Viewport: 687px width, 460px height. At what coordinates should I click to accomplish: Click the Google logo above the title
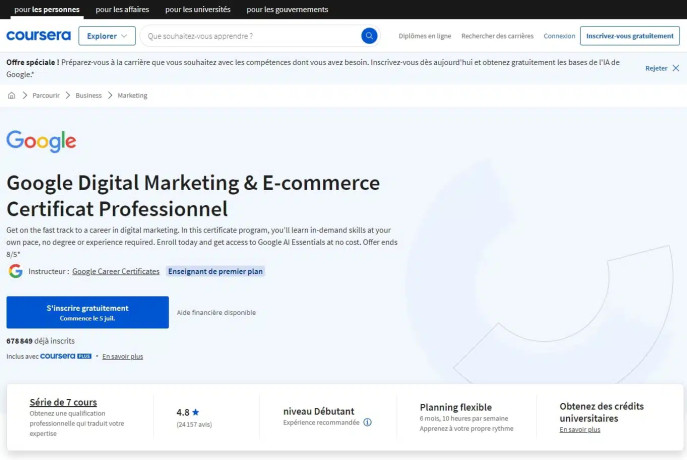41,141
